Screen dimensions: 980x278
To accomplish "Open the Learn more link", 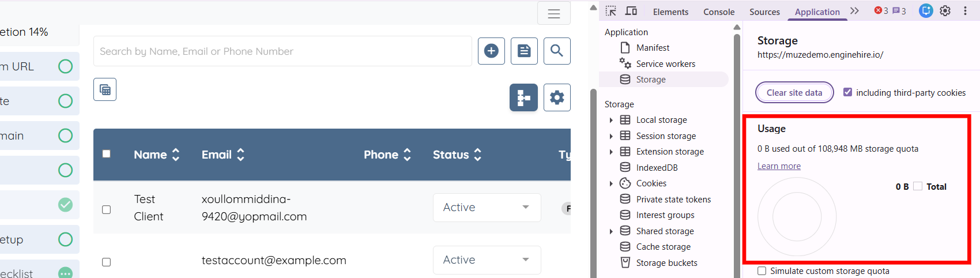I will [779, 166].
